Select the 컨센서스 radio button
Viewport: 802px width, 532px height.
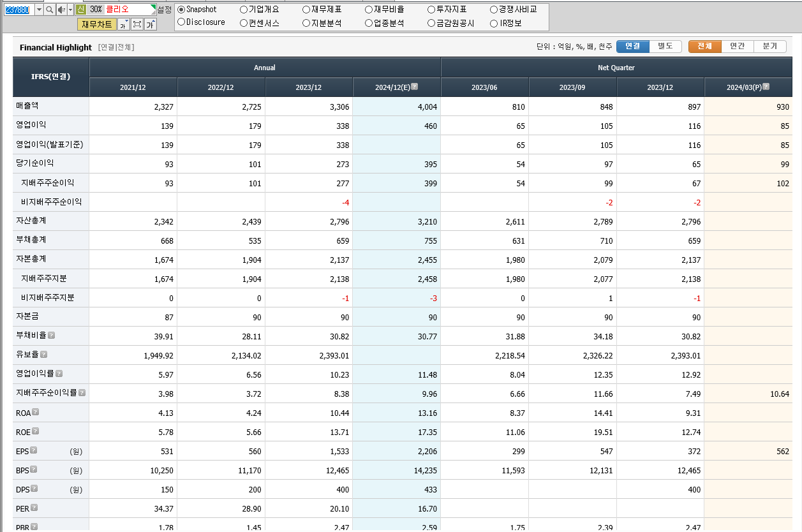(244, 23)
